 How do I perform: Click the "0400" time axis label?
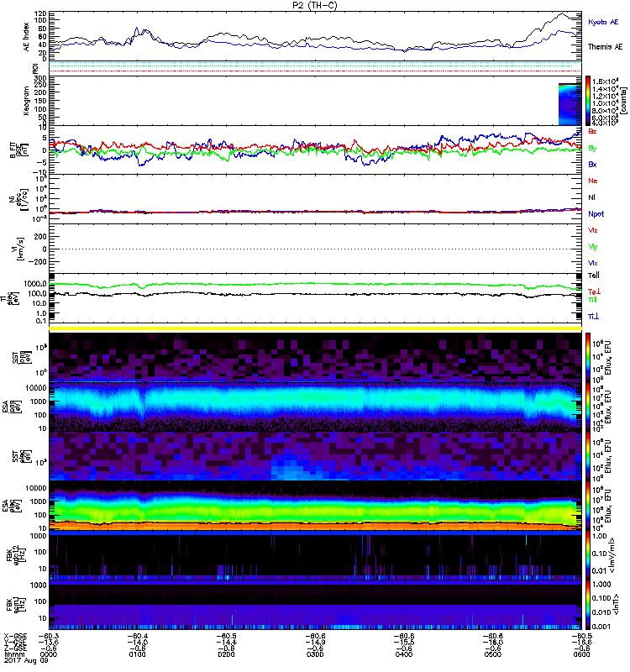pos(404,654)
